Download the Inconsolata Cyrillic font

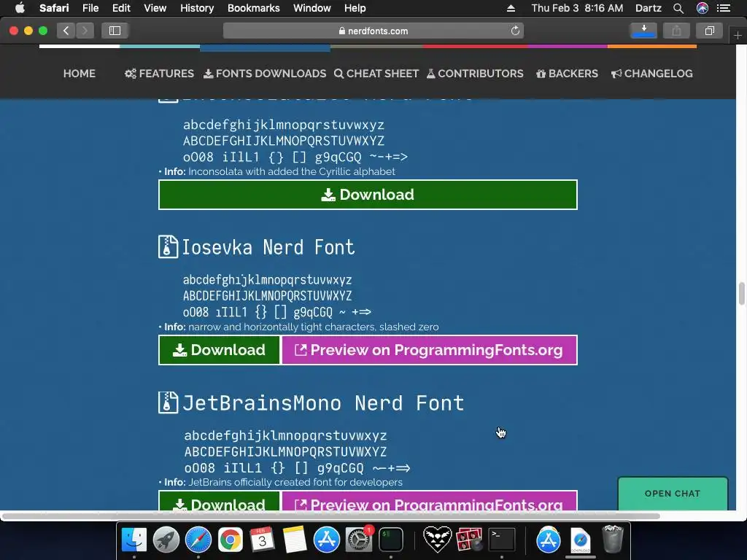(368, 195)
